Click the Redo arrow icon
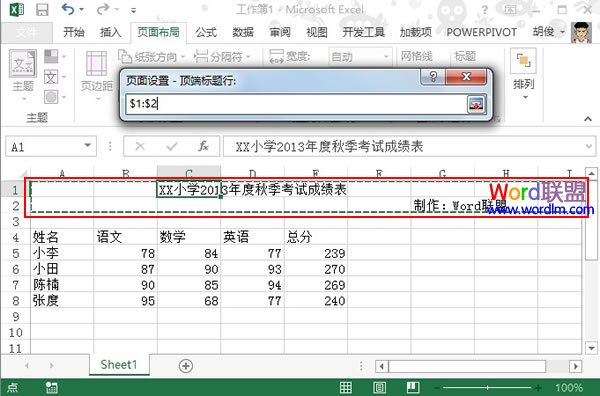This screenshot has width=600, height=396. (x=103, y=9)
